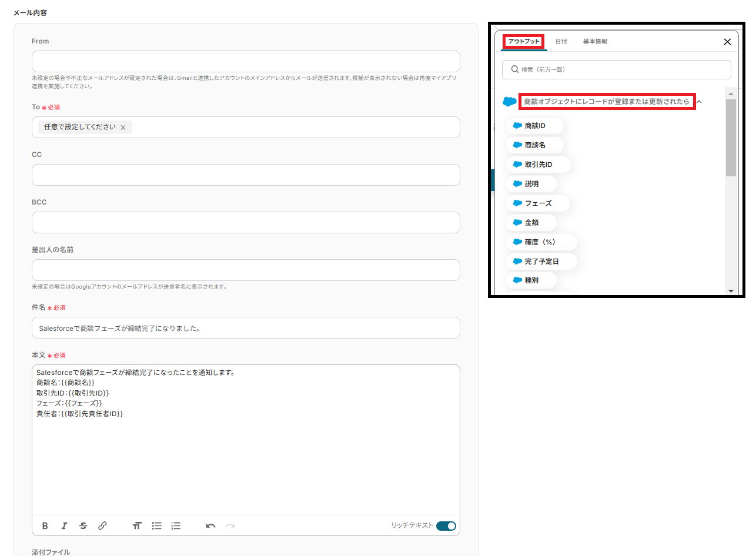Image resolution: width=756 pixels, height=556 pixels.
Task: Insert the 種別 output
Action: point(531,280)
